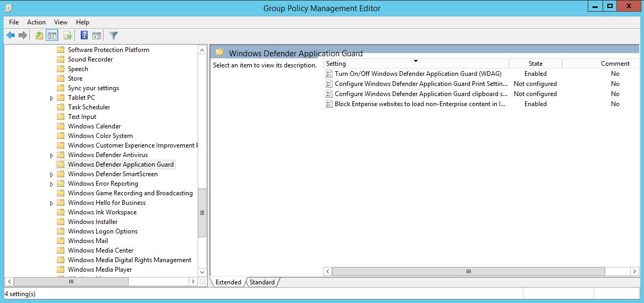Select Windows Customer Experience Improvement tree item

coord(132,145)
